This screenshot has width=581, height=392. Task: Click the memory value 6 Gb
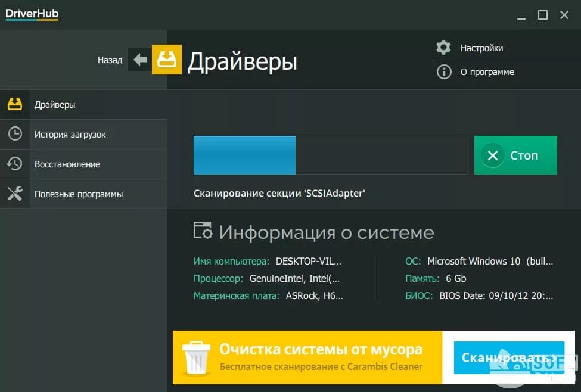point(456,278)
